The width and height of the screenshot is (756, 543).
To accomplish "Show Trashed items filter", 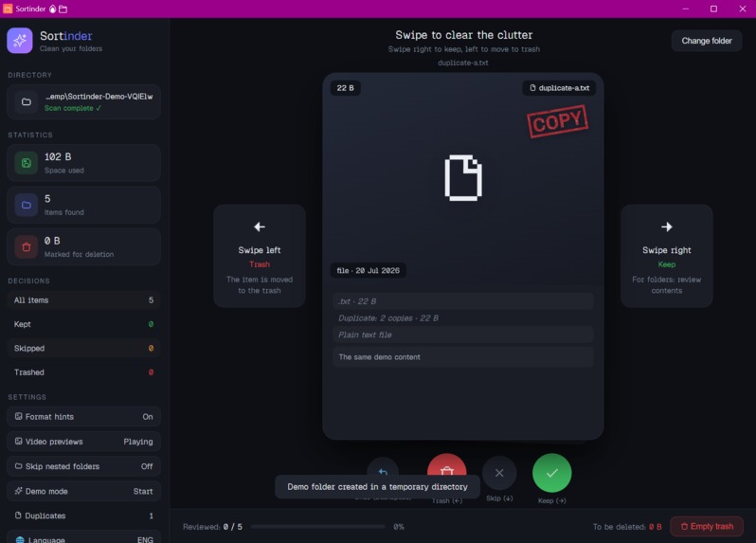I will (84, 372).
